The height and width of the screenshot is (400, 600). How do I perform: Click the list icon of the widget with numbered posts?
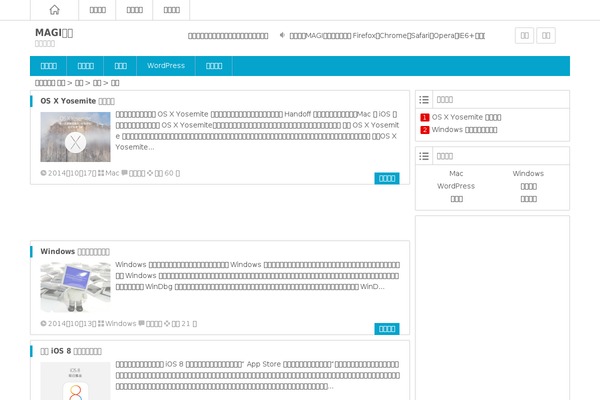click(x=424, y=100)
